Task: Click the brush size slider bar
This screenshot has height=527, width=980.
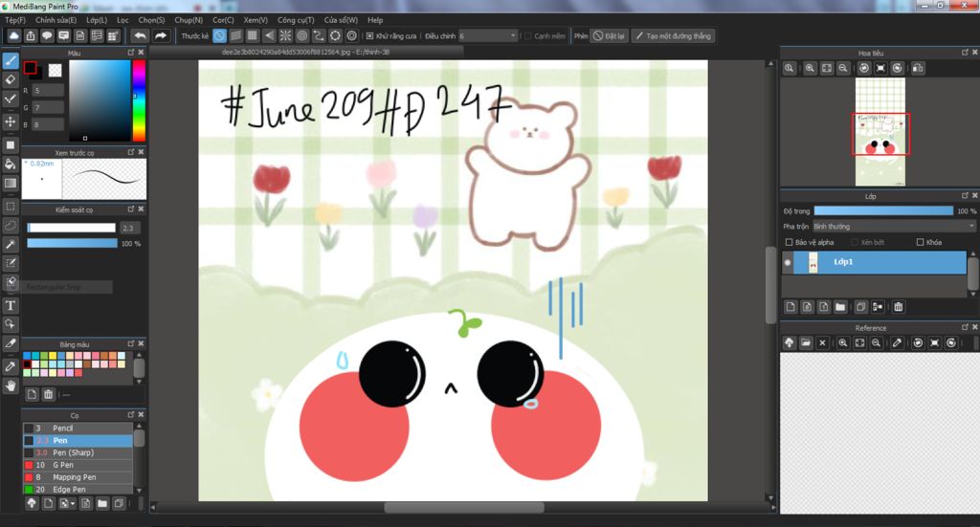Action: click(72, 228)
